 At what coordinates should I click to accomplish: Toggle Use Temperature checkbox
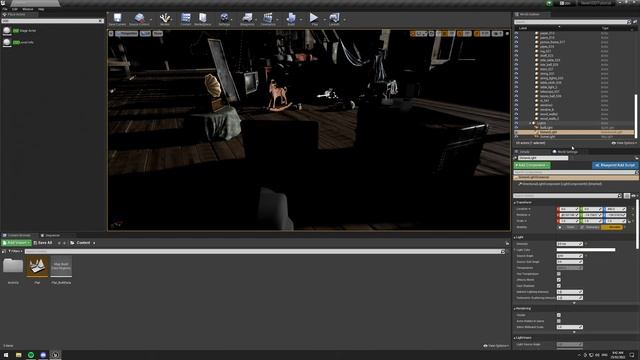tap(559, 274)
